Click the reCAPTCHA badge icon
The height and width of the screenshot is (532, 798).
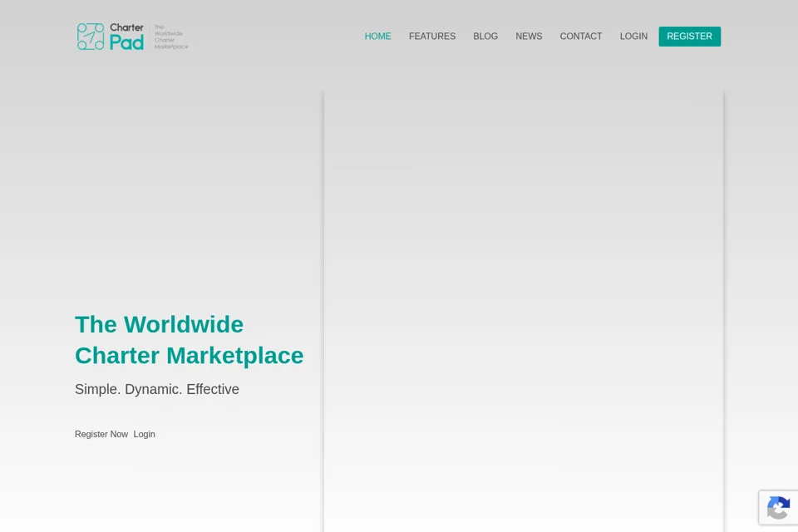point(778,508)
